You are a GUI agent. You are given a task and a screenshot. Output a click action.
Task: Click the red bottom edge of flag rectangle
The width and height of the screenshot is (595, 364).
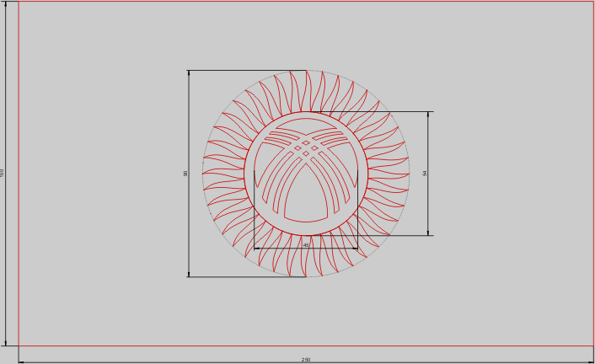coord(306,345)
